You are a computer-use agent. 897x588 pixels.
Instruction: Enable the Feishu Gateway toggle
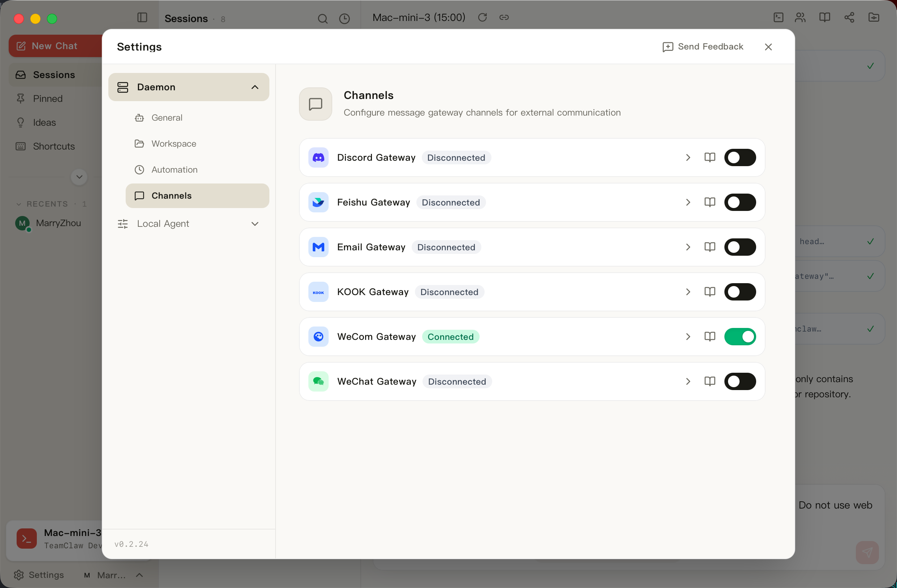point(740,202)
